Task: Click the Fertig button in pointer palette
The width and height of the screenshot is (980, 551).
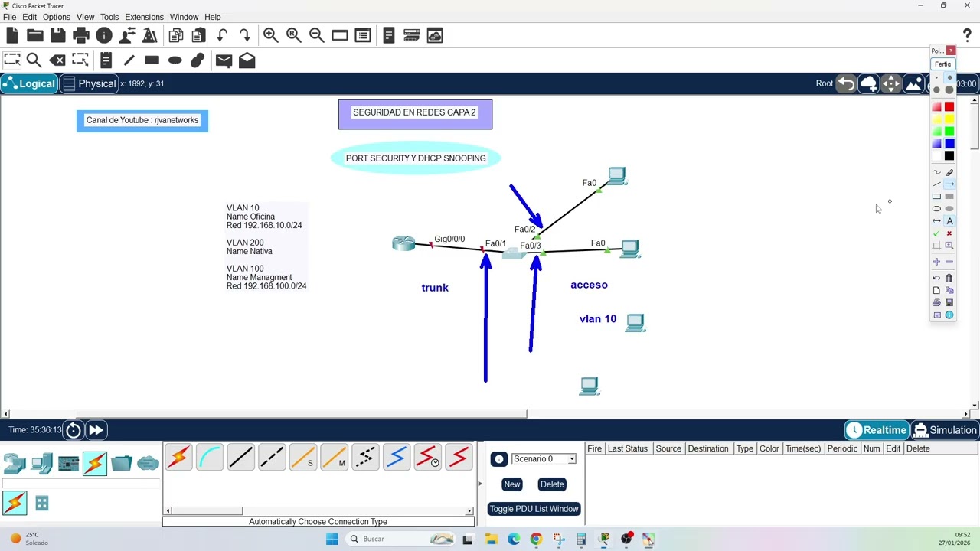Action: (942, 64)
